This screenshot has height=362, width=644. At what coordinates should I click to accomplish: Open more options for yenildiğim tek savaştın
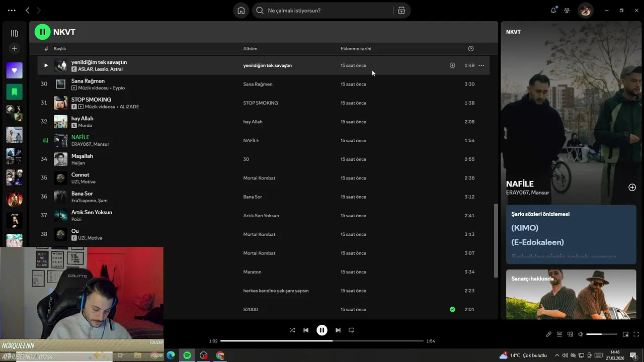[x=481, y=65]
